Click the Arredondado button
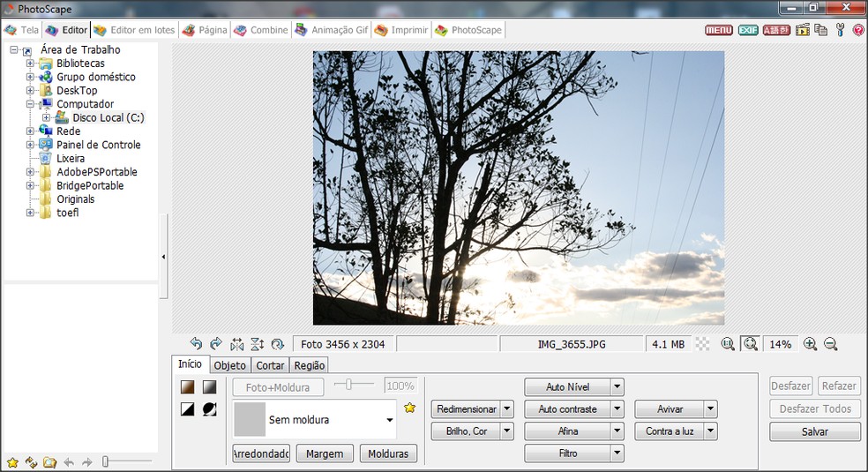 (261, 453)
